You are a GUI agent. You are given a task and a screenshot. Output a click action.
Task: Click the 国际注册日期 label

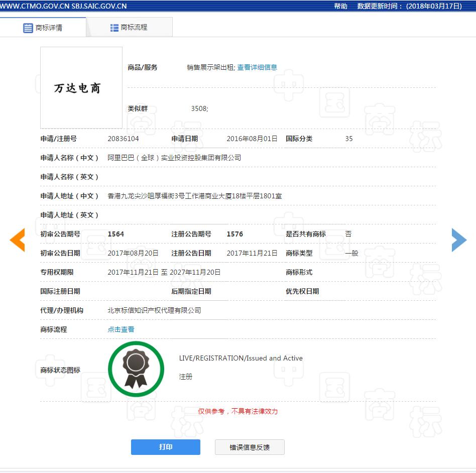60,291
